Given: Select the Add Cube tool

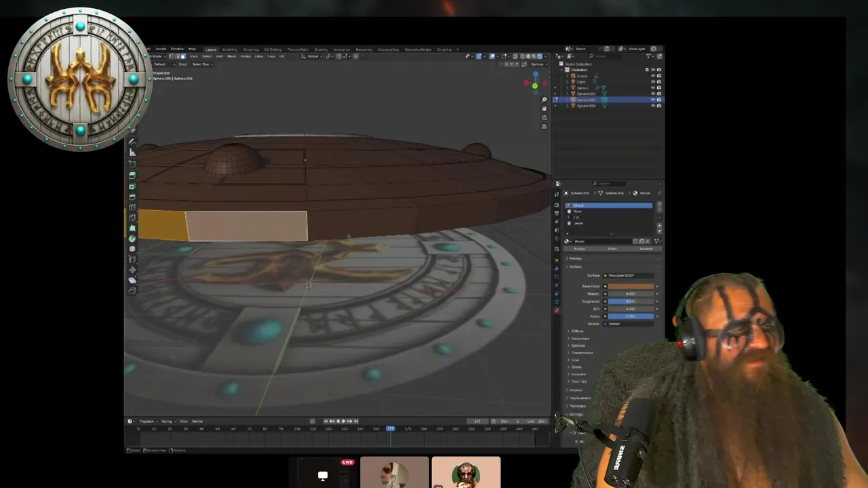Looking at the screenshot, I should tap(132, 165).
